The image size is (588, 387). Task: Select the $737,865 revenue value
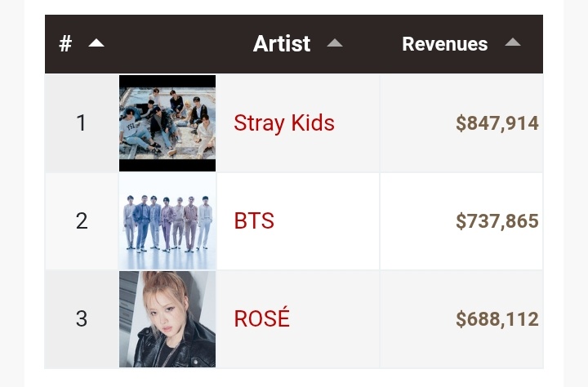(497, 221)
